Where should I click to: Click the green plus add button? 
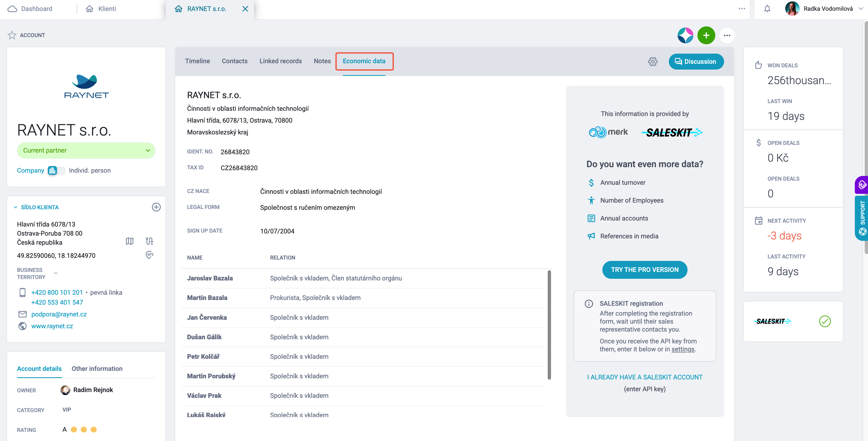[706, 35]
